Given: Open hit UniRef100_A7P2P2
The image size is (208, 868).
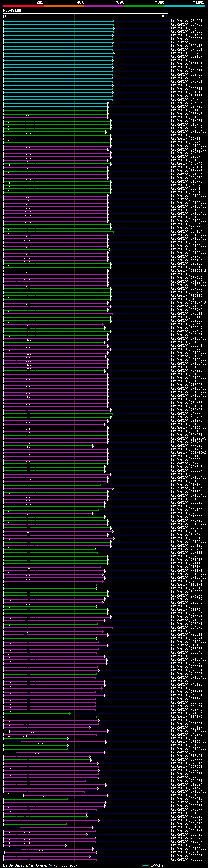Looking at the screenshot, I should pyautogui.click(x=187, y=39).
